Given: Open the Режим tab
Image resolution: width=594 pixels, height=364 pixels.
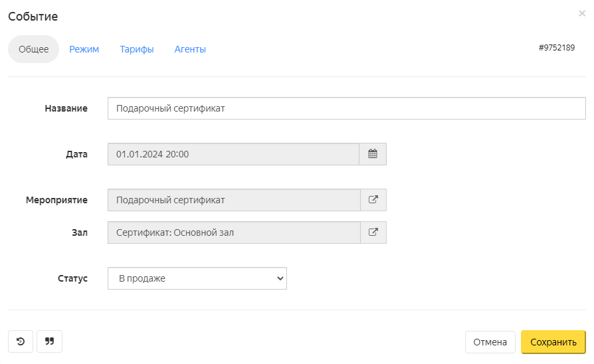Looking at the screenshot, I should click(84, 49).
